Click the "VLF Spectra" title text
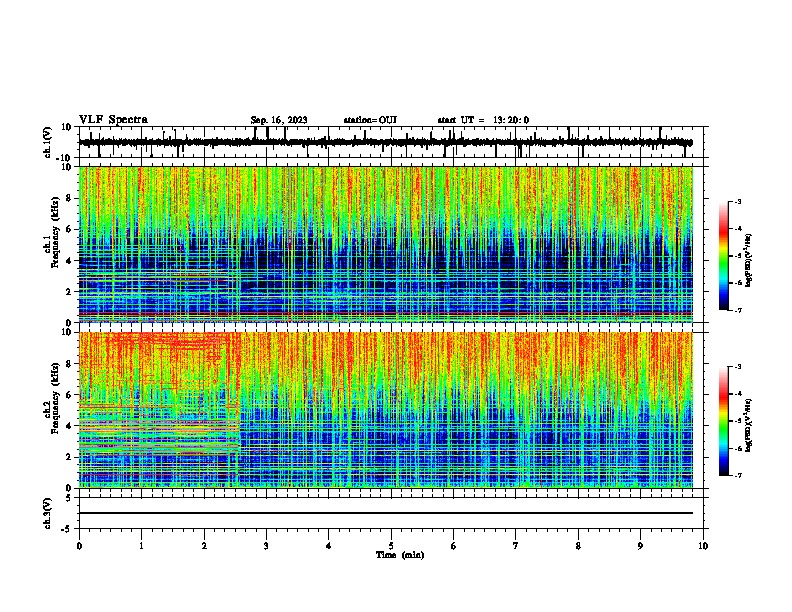 click(x=113, y=120)
